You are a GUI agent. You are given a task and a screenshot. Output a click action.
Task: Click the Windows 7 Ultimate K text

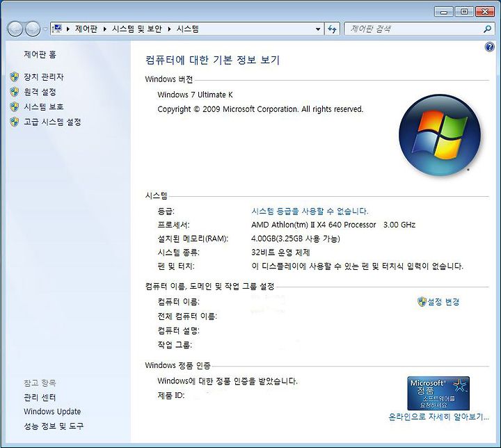[x=195, y=95]
